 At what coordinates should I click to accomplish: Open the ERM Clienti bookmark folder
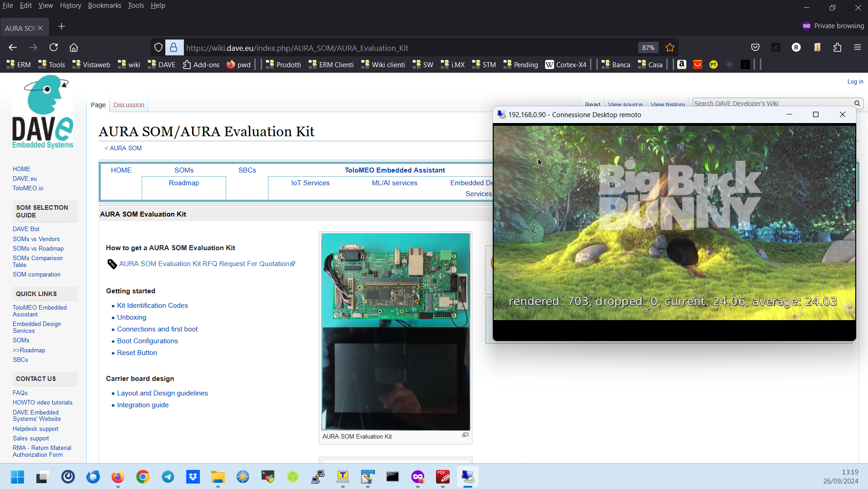pyautogui.click(x=331, y=64)
